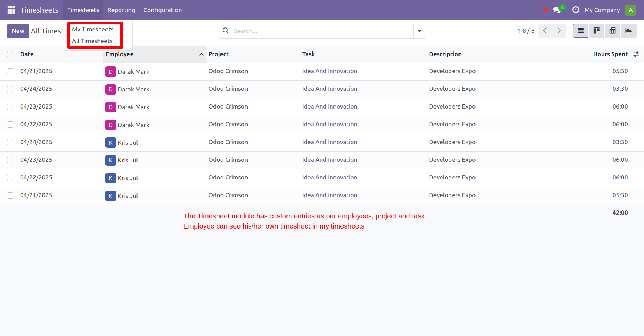Select My Timesheets from the menu

click(x=93, y=29)
